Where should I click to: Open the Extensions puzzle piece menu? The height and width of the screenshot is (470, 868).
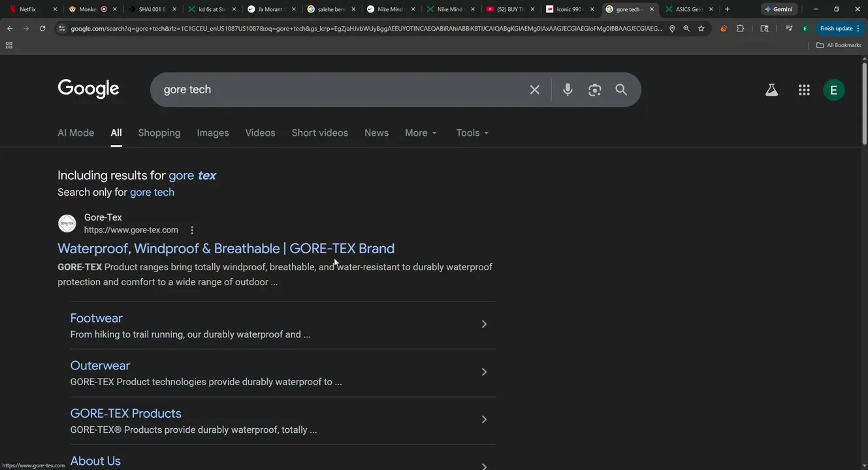[x=740, y=29]
